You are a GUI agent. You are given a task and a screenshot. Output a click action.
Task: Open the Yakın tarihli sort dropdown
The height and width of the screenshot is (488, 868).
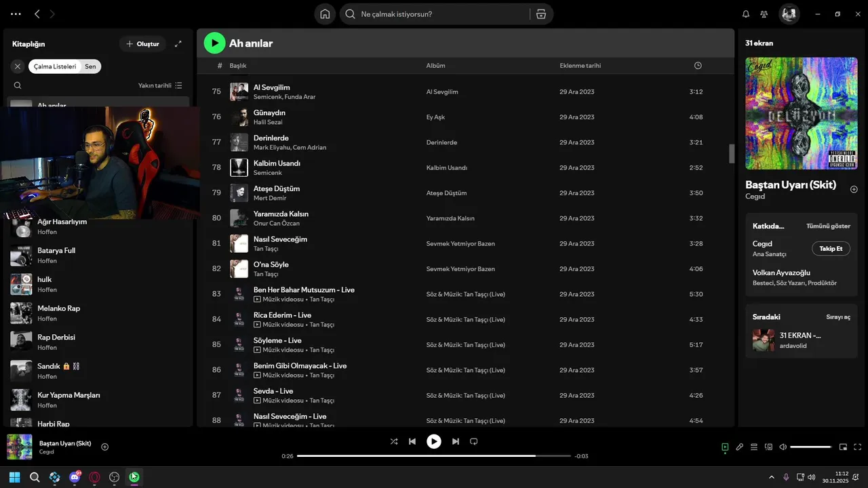coord(160,85)
